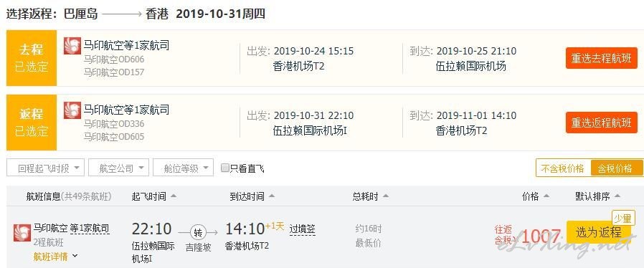The height and width of the screenshot is (268, 644).
Task: Click the 马印航空 logo in the 去程 row
Action: pos(72,46)
